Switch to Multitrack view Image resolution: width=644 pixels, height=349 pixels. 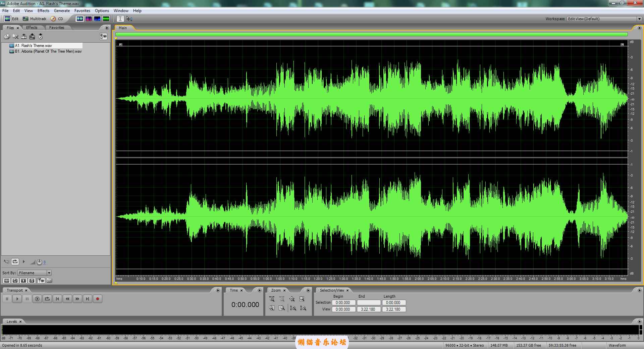tap(34, 19)
